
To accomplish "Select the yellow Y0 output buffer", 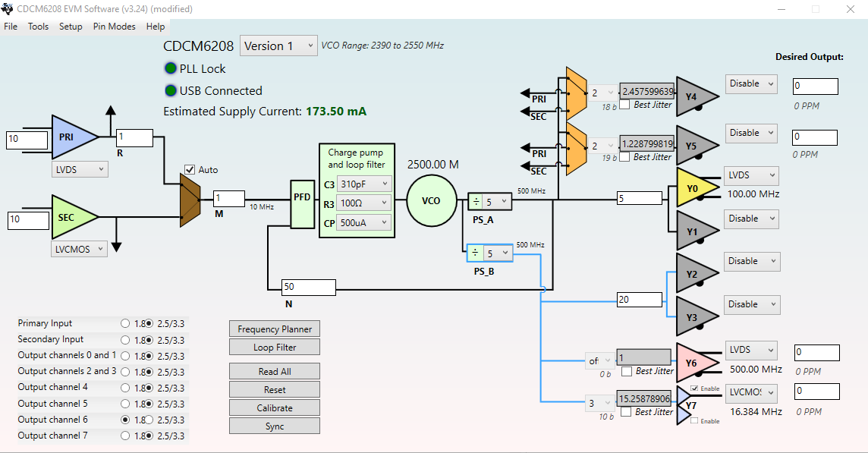I will click(695, 188).
